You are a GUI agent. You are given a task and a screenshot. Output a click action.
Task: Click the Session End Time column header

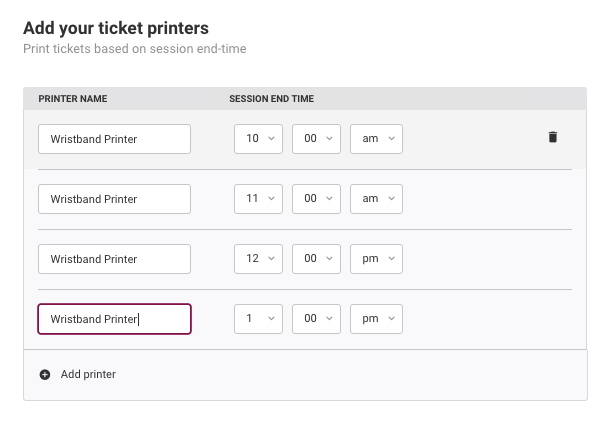tap(272, 99)
